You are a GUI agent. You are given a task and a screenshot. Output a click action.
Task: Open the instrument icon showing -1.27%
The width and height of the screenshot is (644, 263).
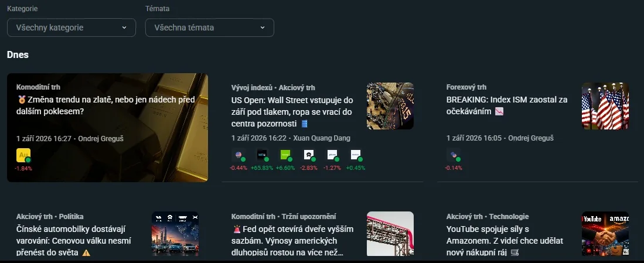pyautogui.click(x=332, y=155)
